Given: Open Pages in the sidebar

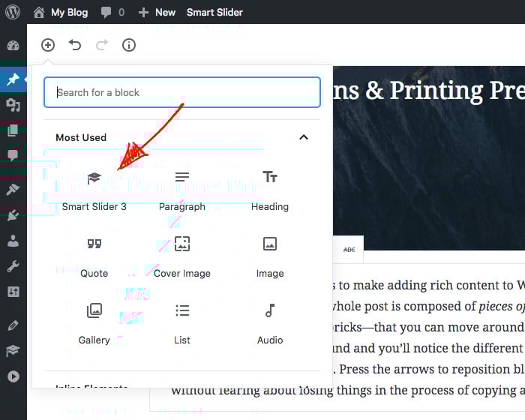Looking at the screenshot, I should (x=13, y=130).
